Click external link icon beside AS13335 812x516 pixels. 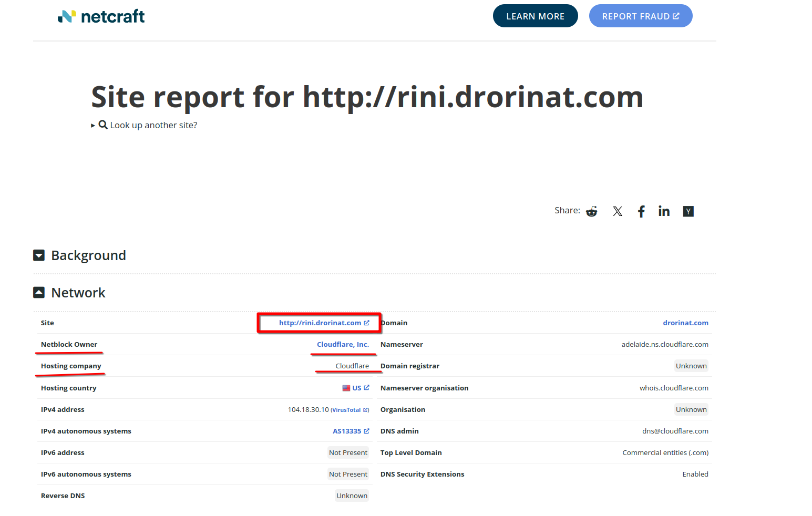(367, 431)
